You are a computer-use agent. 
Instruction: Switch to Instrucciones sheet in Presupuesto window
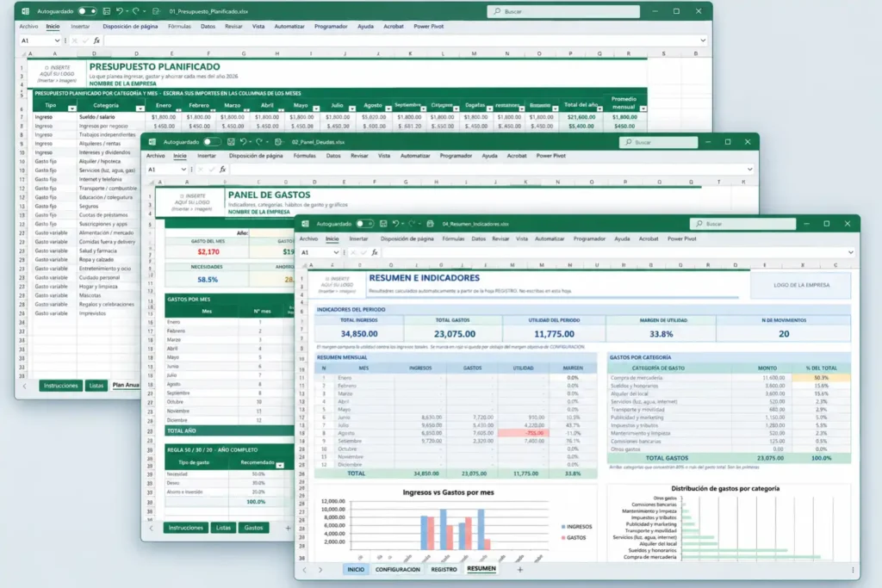(61, 386)
